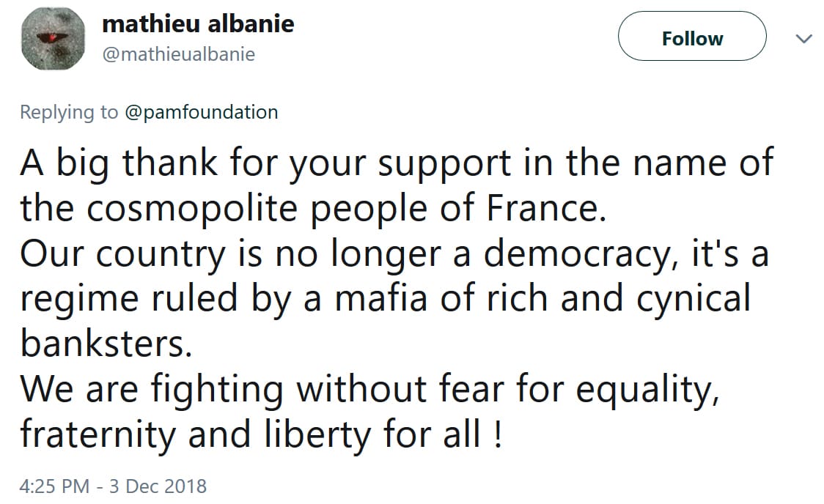The width and height of the screenshot is (824, 504).
Task: Open mathieu albanie's profile avatar
Action: (x=53, y=39)
